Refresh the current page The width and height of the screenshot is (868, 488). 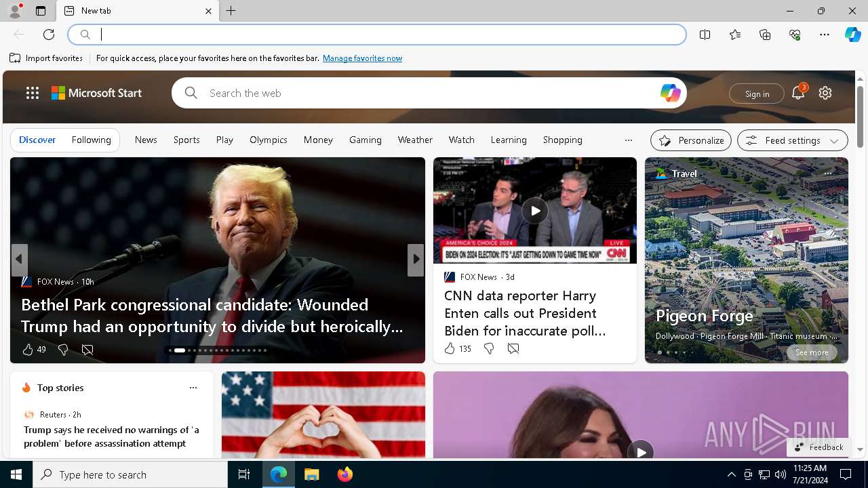49,35
